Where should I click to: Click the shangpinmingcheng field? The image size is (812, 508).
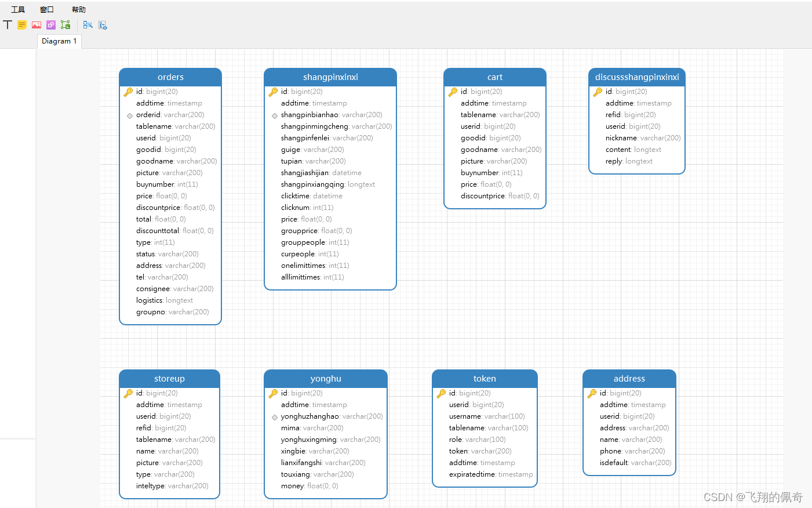click(x=337, y=126)
